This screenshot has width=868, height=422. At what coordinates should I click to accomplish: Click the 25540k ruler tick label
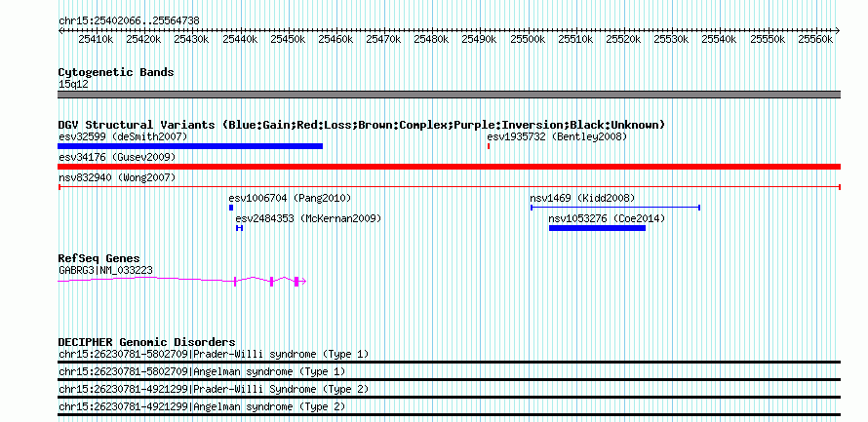tap(720, 39)
